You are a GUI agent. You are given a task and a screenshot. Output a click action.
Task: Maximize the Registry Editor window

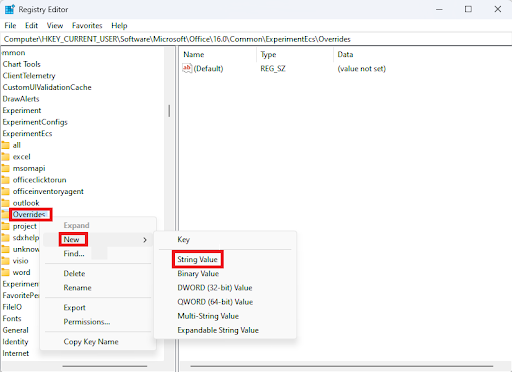(468, 9)
